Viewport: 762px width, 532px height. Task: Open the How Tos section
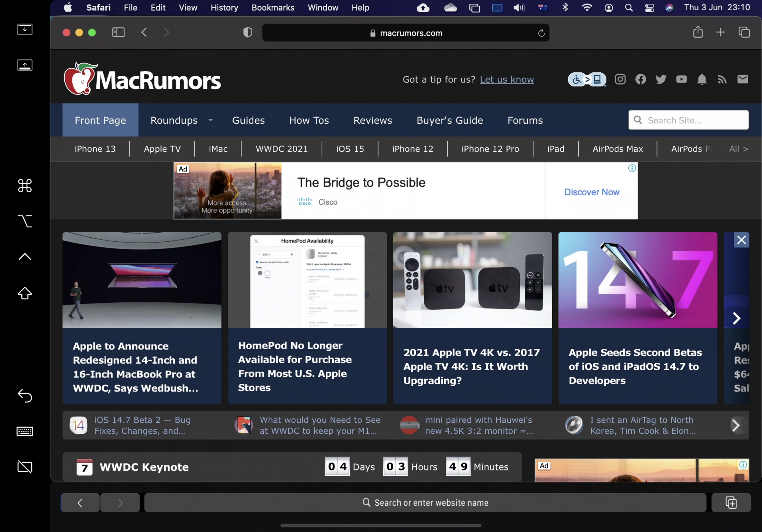309,120
